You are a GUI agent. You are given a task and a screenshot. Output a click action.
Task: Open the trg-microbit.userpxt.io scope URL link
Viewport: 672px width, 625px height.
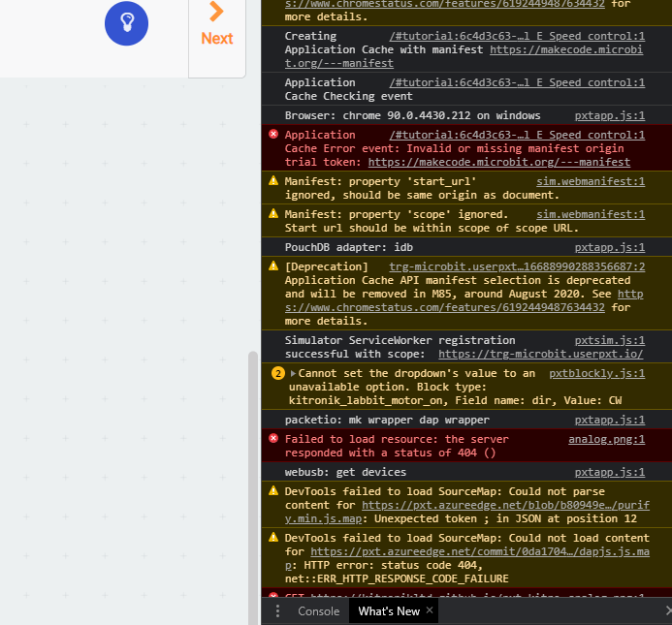[x=541, y=354]
